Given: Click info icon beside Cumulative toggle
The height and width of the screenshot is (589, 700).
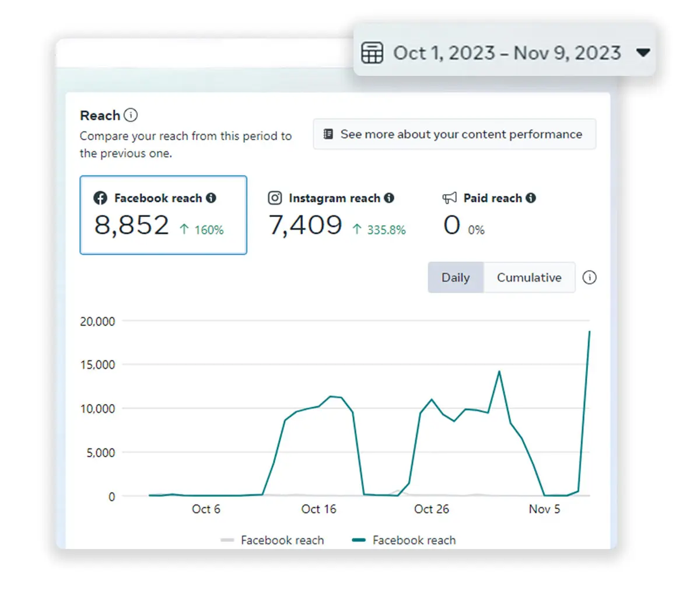Looking at the screenshot, I should click(x=589, y=278).
